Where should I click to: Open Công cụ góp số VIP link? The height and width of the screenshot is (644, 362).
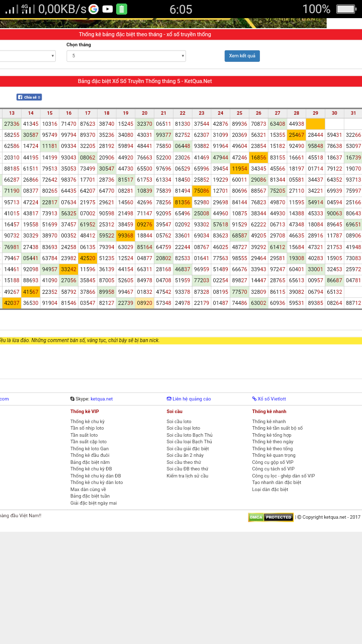pyautogui.click(x=273, y=462)
